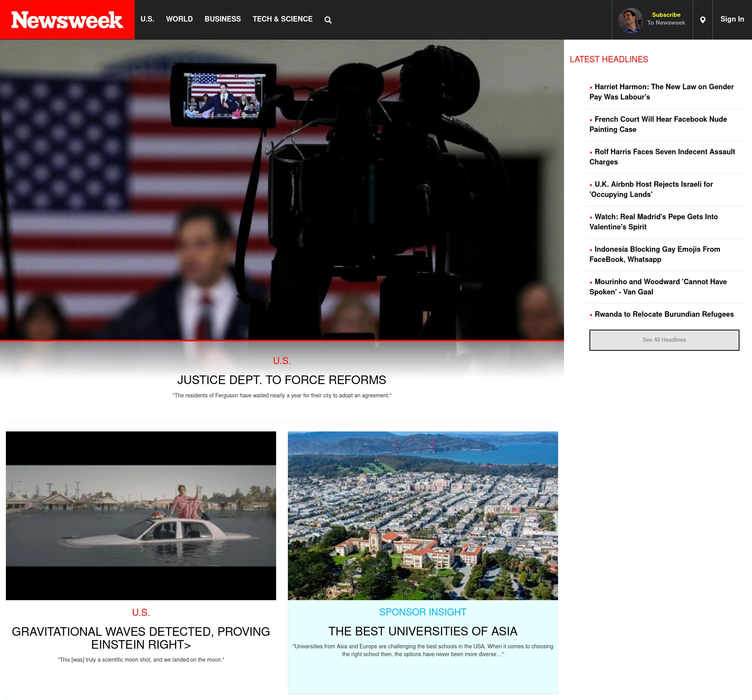752x700 pixels.
Task: Open the World section in the top bar
Action: pyautogui.click(x=179, y=19)
